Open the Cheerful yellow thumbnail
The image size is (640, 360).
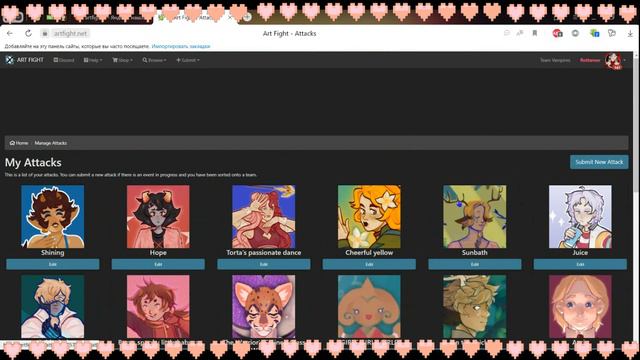click(369, 217)
